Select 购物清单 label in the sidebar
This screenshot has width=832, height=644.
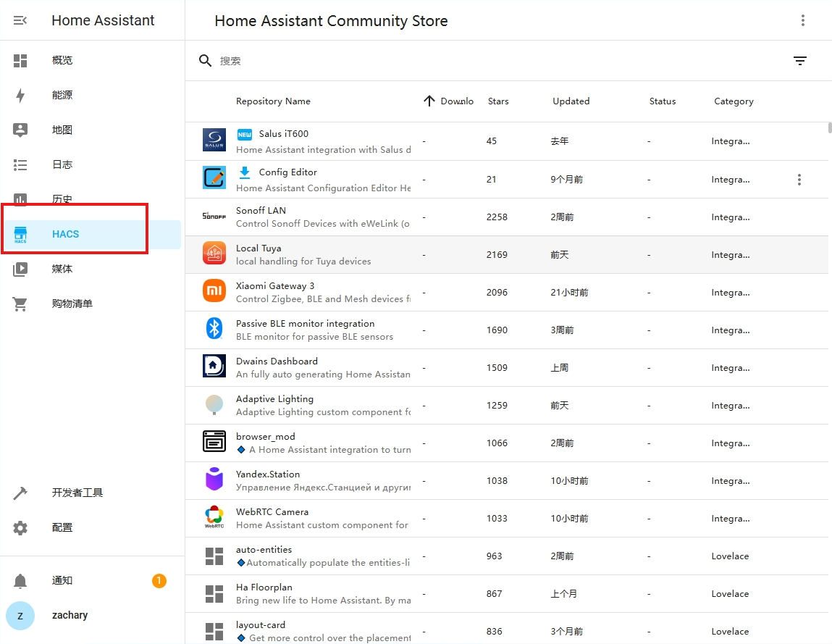pyautogui.click(x=72, y=304)
